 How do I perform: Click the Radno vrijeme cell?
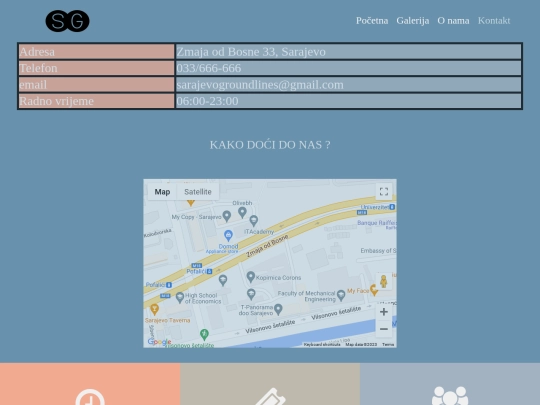coord(96,101)
